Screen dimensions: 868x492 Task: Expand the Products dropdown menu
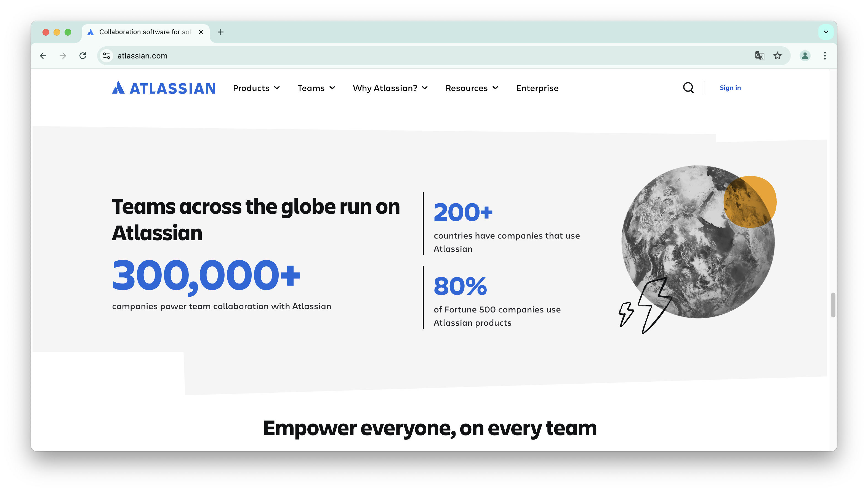[x=256, y=88]
